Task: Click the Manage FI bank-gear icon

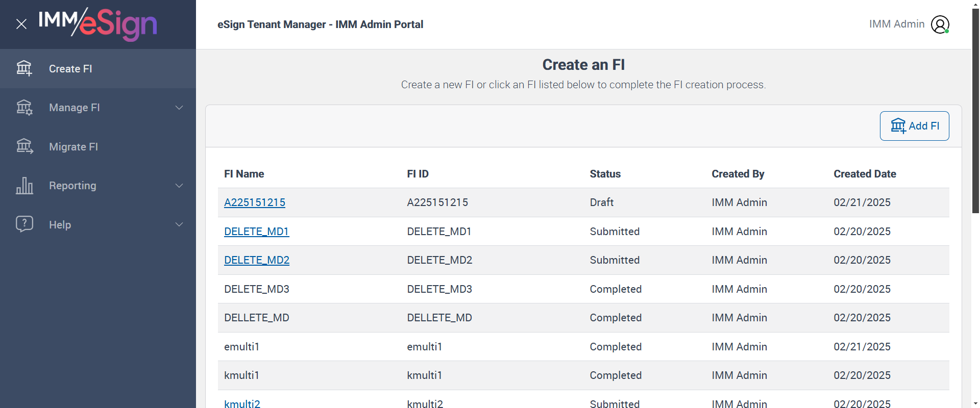Action: click(x=24, y=108)
